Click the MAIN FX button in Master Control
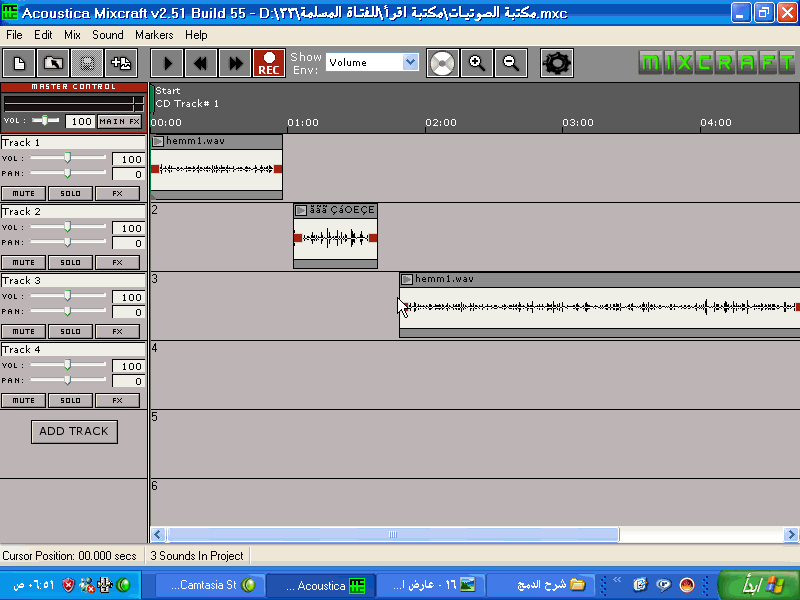 pyautogui.click(x=119, y=121)
